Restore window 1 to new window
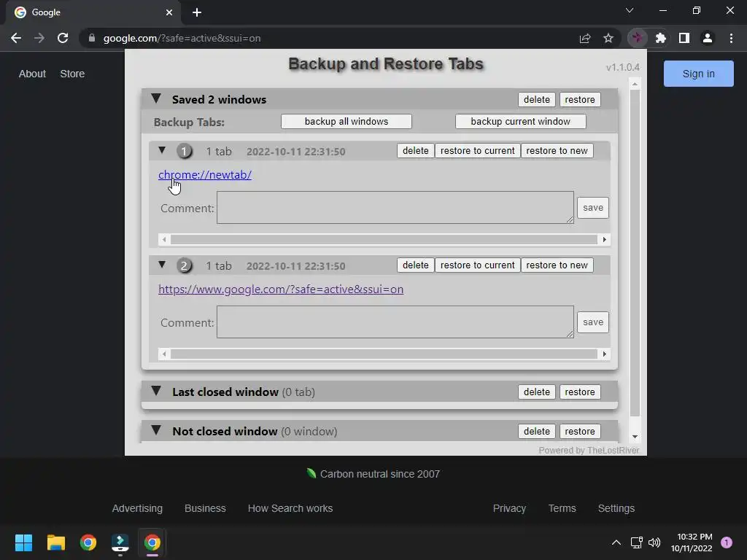The width and height of the screenshot is (747, 560). (557, 150)
